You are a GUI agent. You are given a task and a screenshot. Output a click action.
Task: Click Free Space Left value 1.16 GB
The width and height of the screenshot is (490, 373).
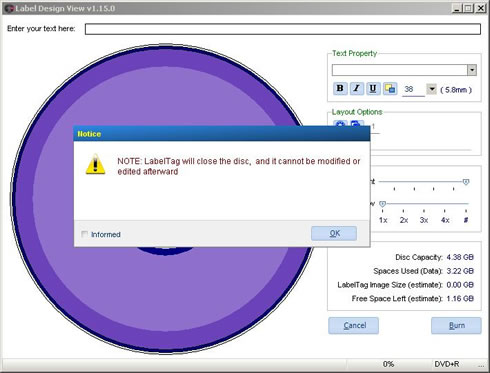pos(460,298)
